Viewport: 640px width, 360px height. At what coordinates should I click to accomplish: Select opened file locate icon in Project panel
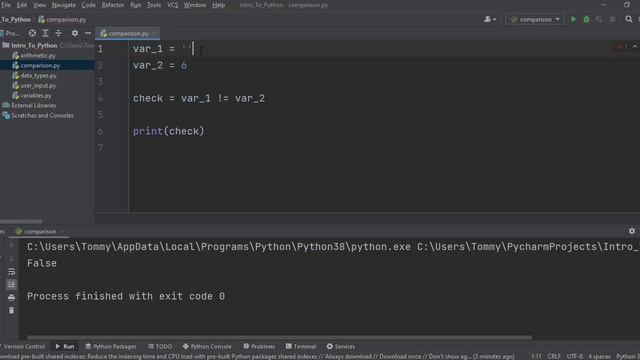click(32, 33)
